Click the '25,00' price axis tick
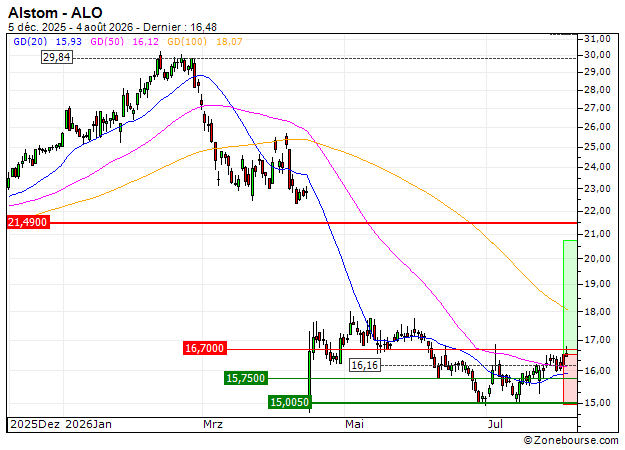 [x=597, y=147]
